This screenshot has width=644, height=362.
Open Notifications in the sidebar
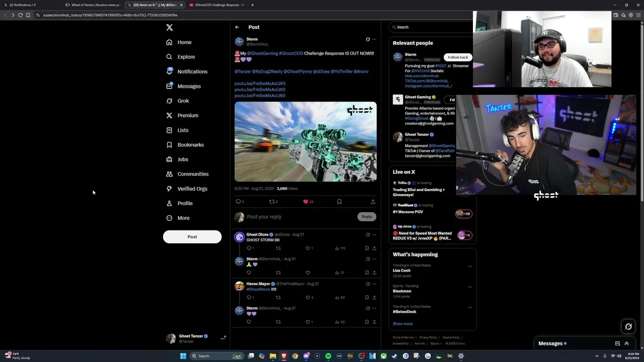(x=187, y=71)
